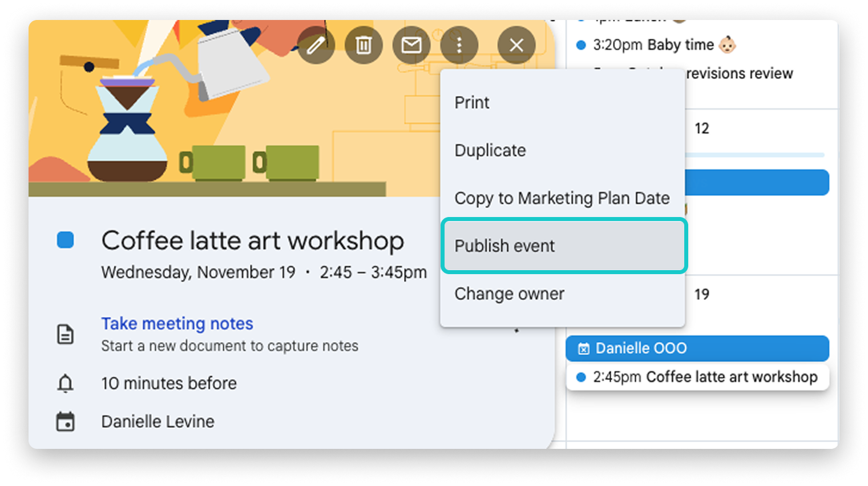Image resolution: width=868 pixels, height=486 pixels.
Task: Choose Change owner from the menu
Action: coord(509,294)
